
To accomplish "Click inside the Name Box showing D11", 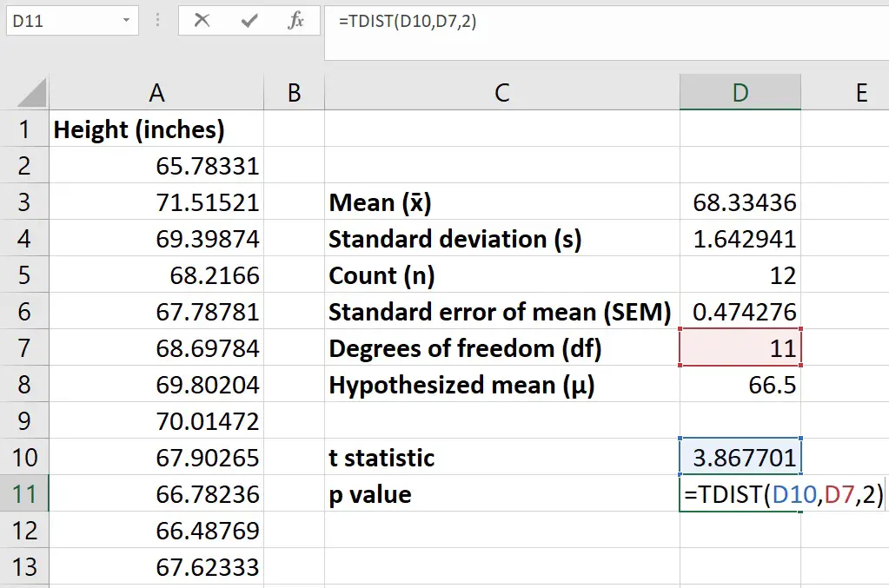I will (x=61, y=21).
